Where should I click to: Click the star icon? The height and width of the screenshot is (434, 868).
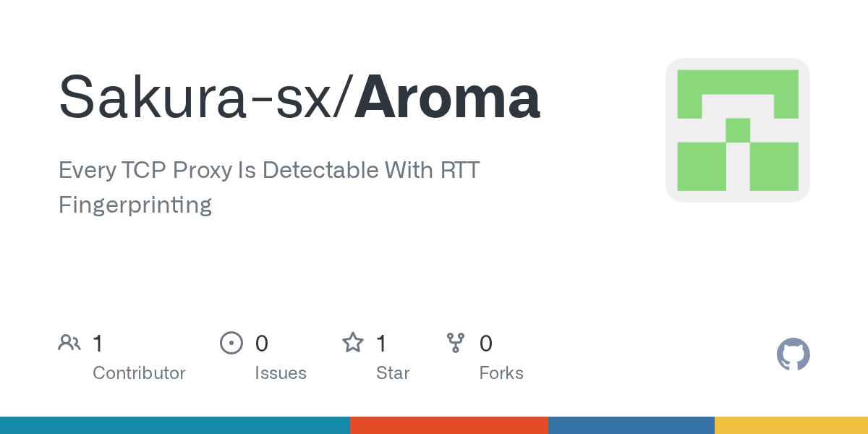coord(353,343)
